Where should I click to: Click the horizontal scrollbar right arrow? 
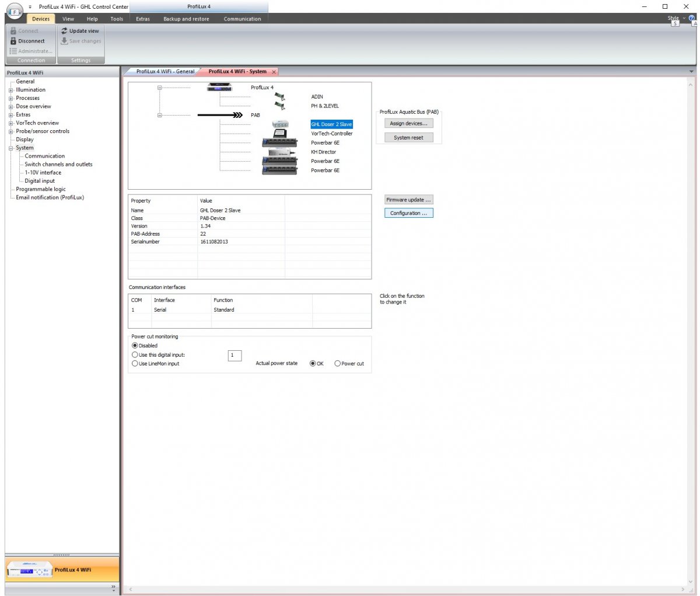(683, 590)
